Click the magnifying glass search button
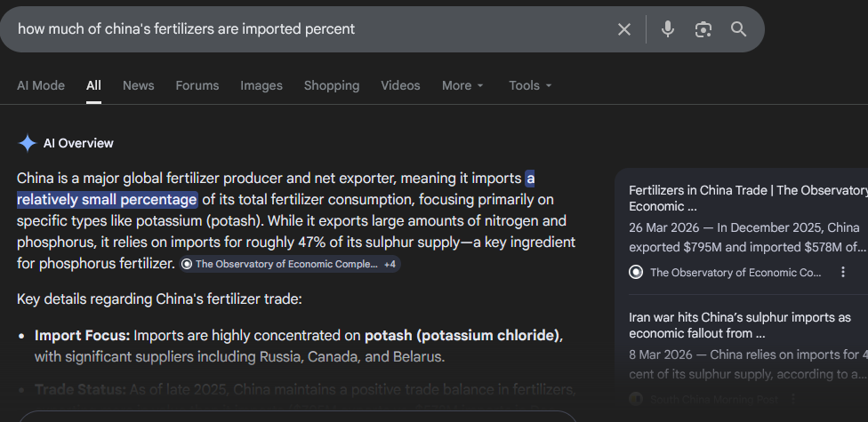The height and width of the screenshot is (422, 868). 738,29
